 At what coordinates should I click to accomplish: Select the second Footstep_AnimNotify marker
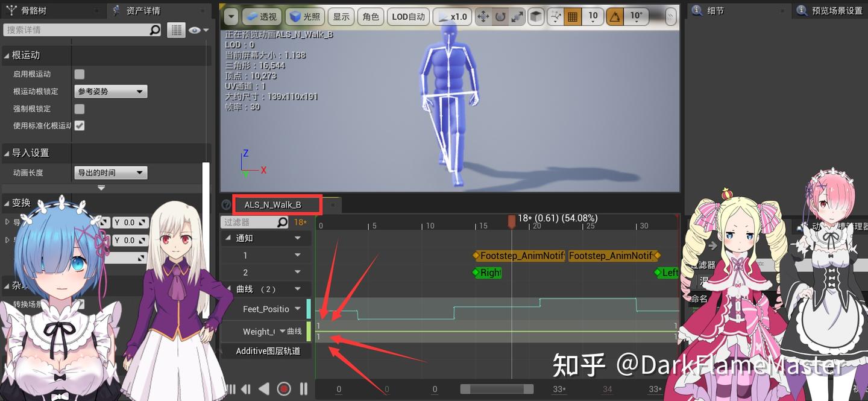click(x=614, y=256)
